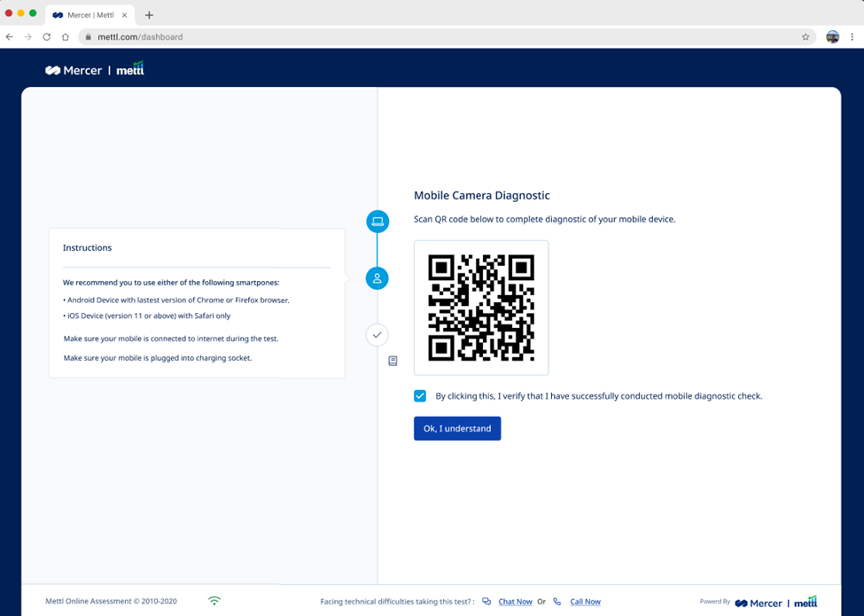
Task: Reload the page with the refresh icon
Action: coord(47,37)
